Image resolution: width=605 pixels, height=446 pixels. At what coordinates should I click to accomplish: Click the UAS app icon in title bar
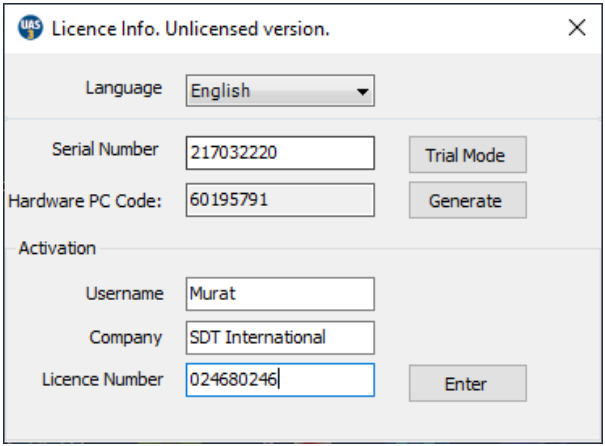pyautogui.click(x=31, y=28)
